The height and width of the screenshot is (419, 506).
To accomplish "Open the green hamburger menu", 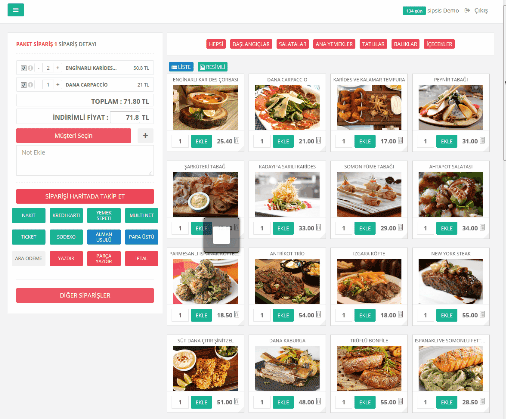I will [16, 10].
